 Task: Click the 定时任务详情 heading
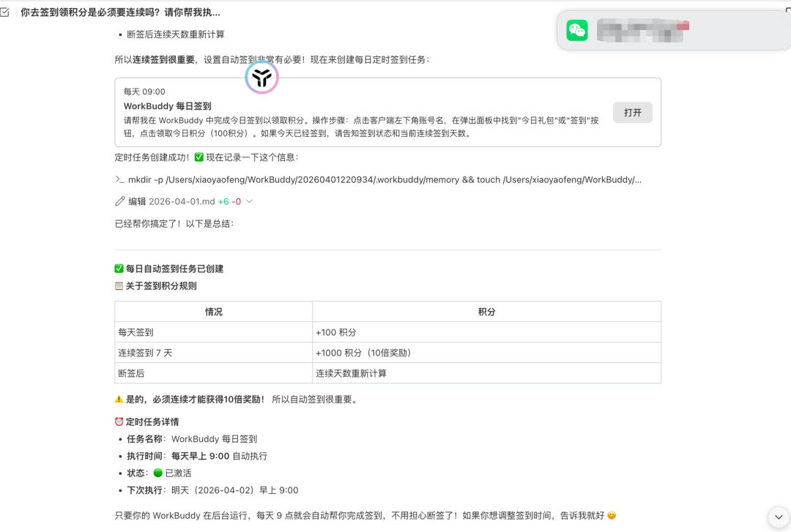(x=146, y=422)
